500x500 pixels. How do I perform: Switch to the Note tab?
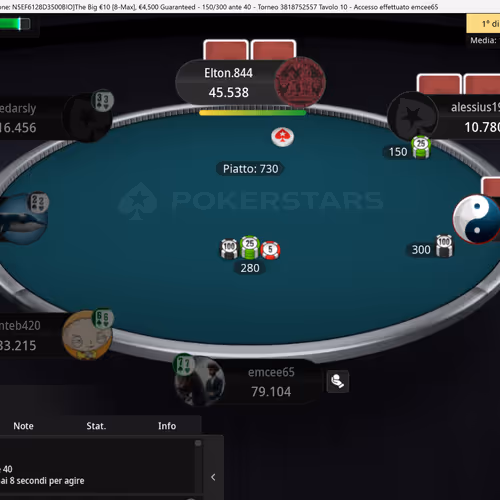(x=23, y=426)
